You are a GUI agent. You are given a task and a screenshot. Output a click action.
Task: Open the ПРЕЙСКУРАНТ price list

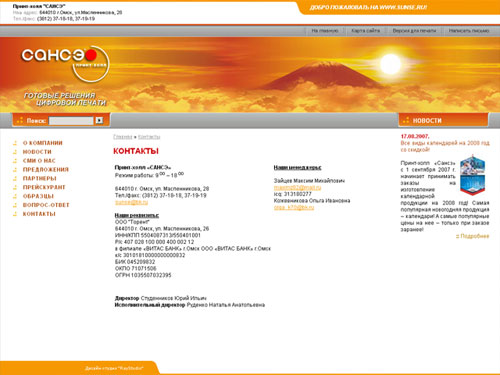pyautogui.click(x=44, y=187)
